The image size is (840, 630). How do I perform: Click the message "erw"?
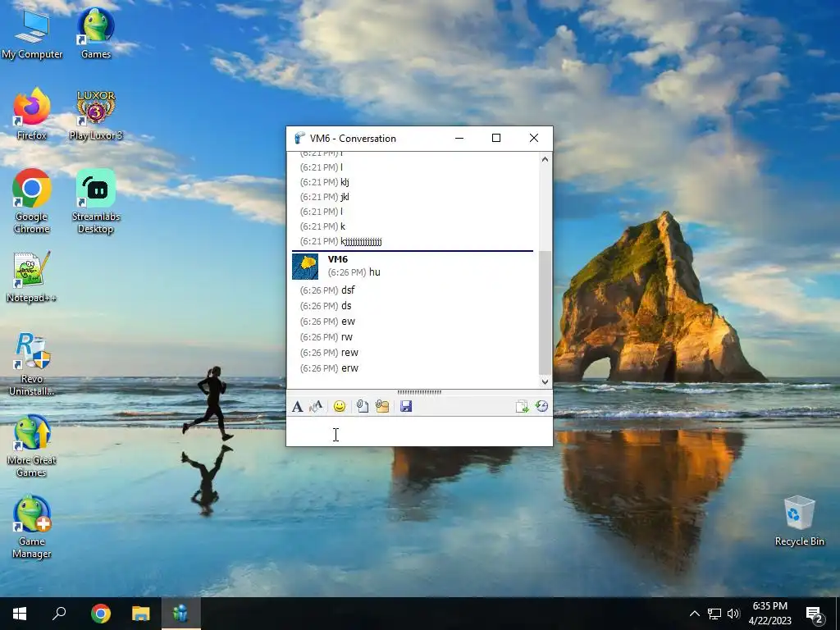(349, 368)
